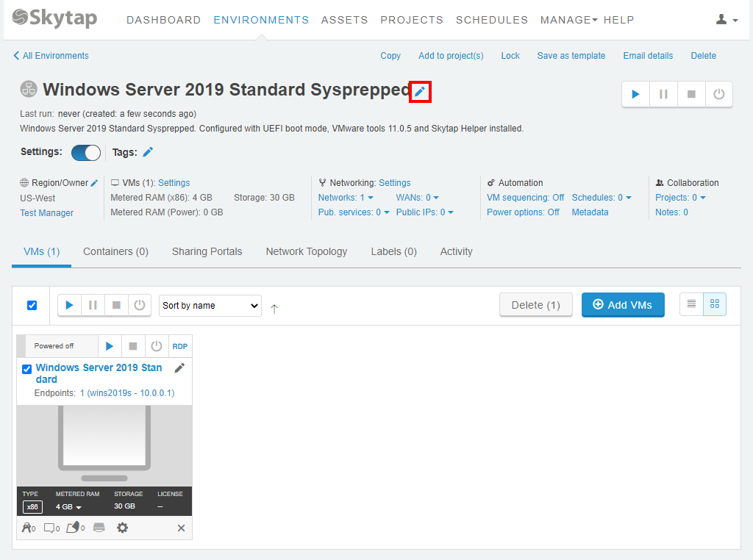
Task: View VM notes icon on card
Action: 51,528
